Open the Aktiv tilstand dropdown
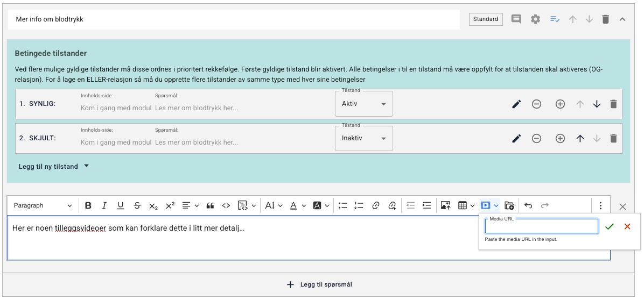This screenshot has width=644, height=300. 364,104
